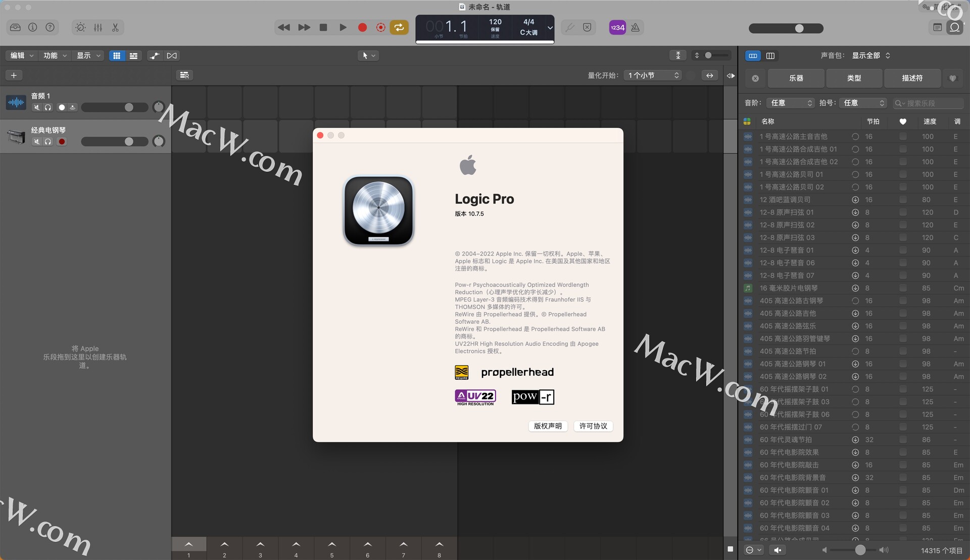970x560 pixels.
Task: Open the Quick Help question mark icon
Action: tap(50, 28)
